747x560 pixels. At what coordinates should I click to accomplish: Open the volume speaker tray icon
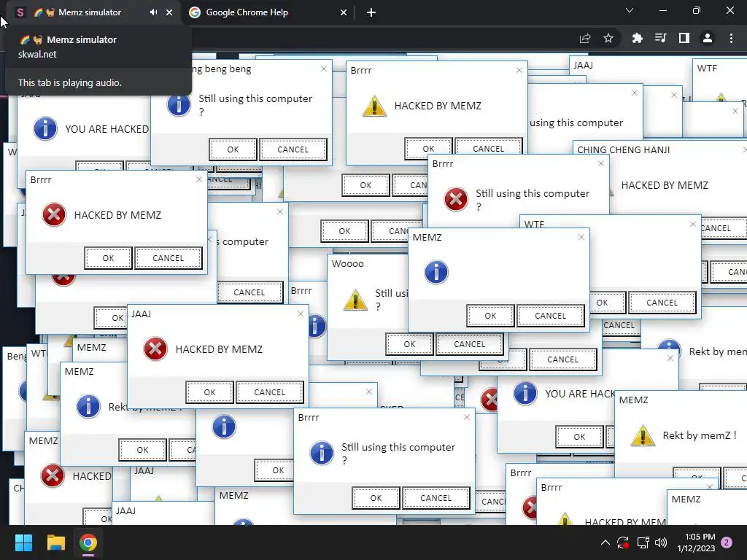click(661, 542)
